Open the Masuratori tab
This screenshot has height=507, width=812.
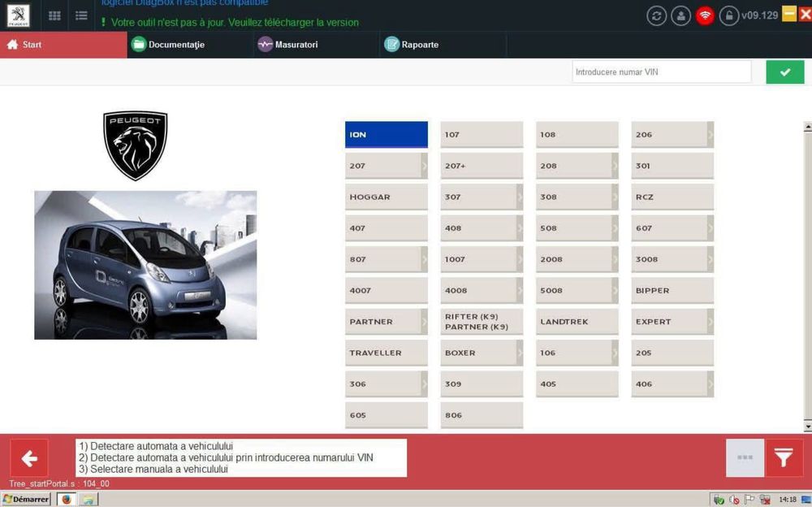tap(317, 45)
